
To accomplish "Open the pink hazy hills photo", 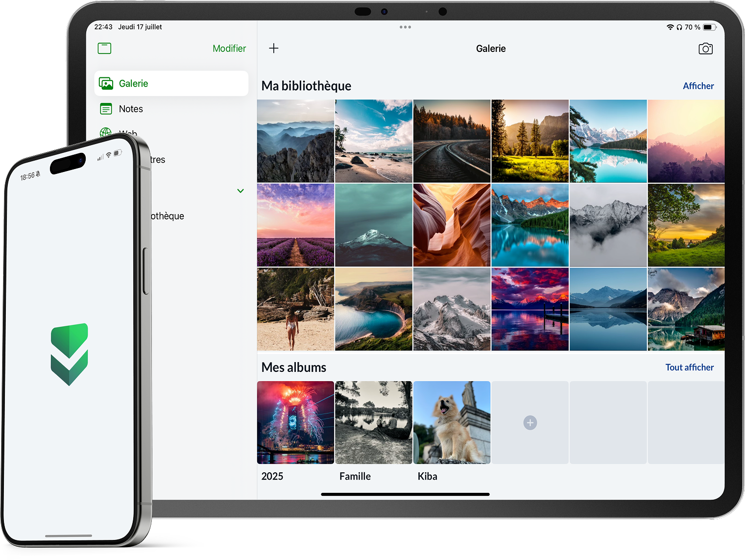I will pos(686,141).
